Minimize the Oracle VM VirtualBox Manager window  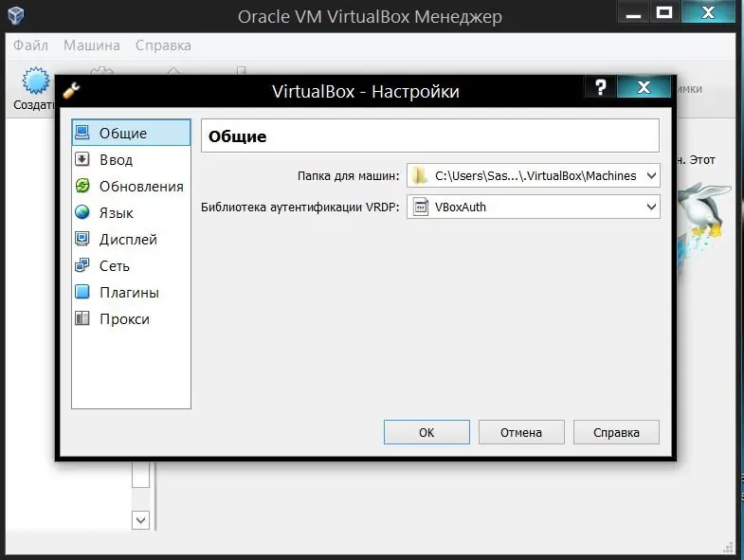click(633, 12)
